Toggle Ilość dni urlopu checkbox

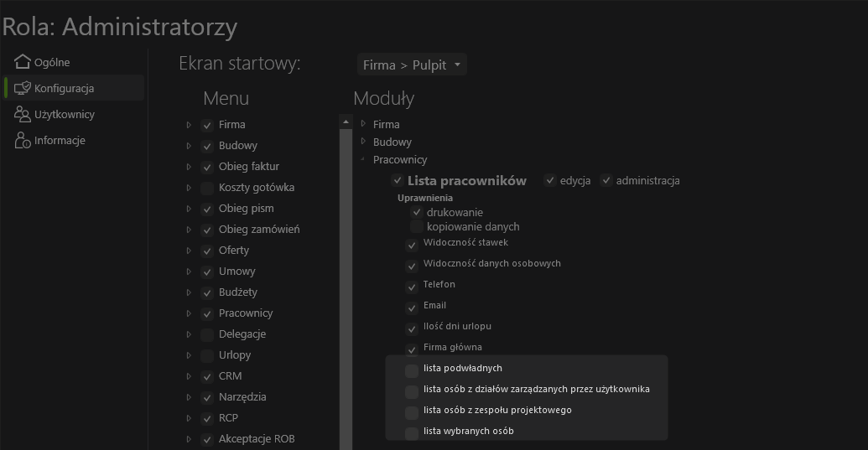pos(411,329)
